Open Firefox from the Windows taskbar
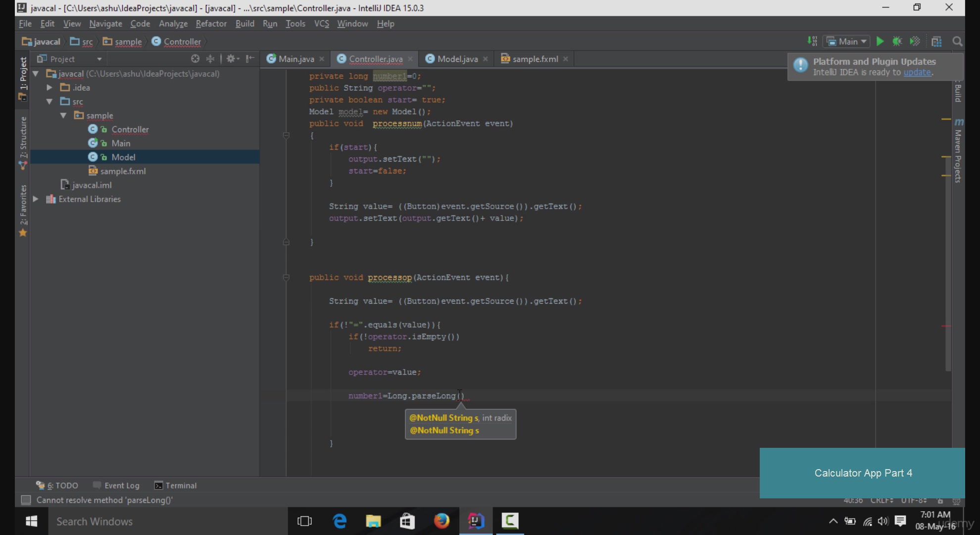Image resolution: width=980 pixels, height=535 pixels. [x=441, y=521]
